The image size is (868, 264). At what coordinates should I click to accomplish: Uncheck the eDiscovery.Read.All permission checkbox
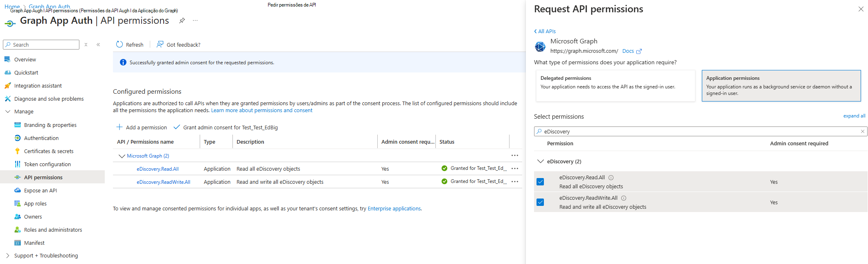click(x=540, y=182)
